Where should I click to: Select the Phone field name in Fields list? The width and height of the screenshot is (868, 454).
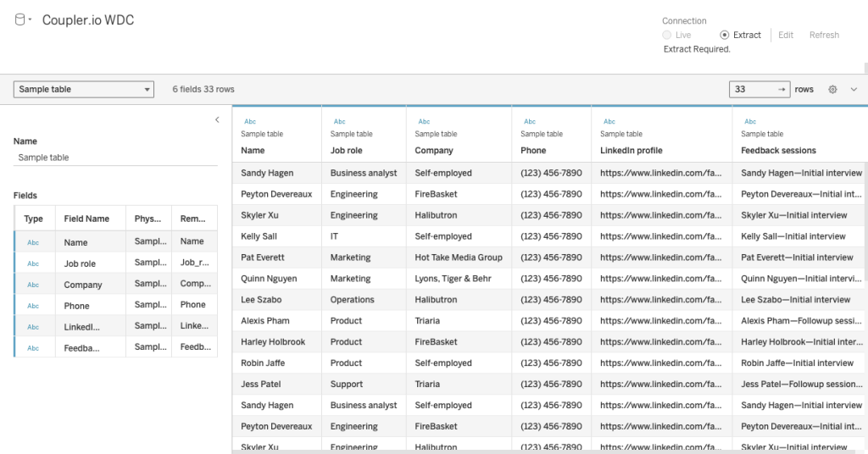point(76,306)
